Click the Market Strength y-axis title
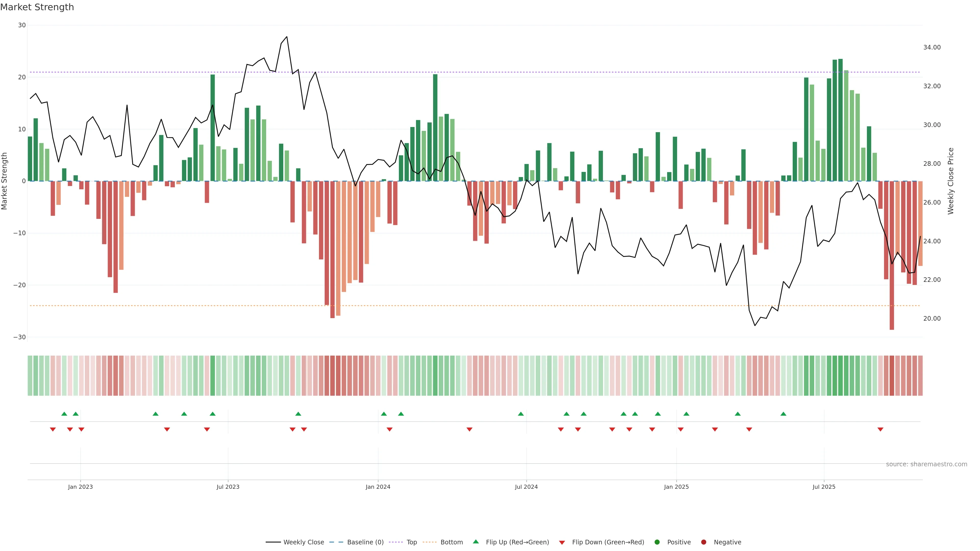980x551 pixels. pyautogui.click(x=5, y=181)
